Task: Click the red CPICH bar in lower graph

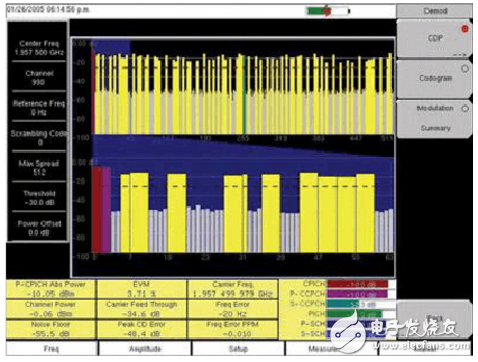Action: [x=96, y=210]
